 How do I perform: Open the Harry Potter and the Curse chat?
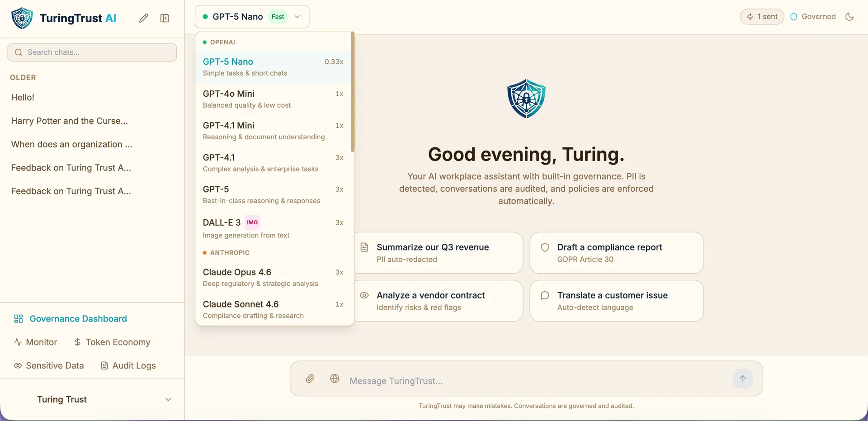point(92,121)
